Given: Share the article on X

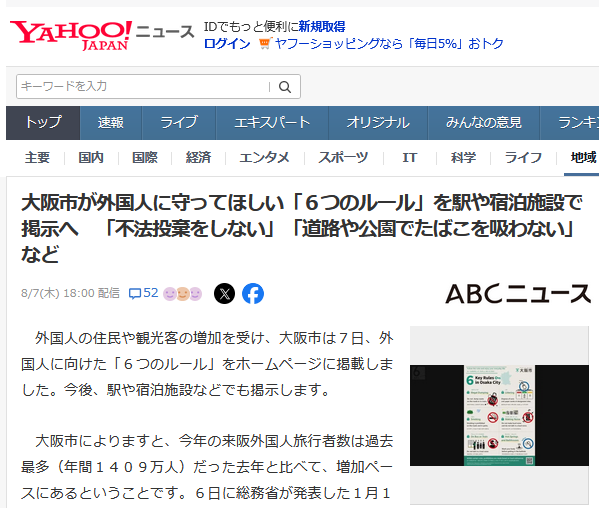Looking at the screenshot, I should tap(224, 294).
